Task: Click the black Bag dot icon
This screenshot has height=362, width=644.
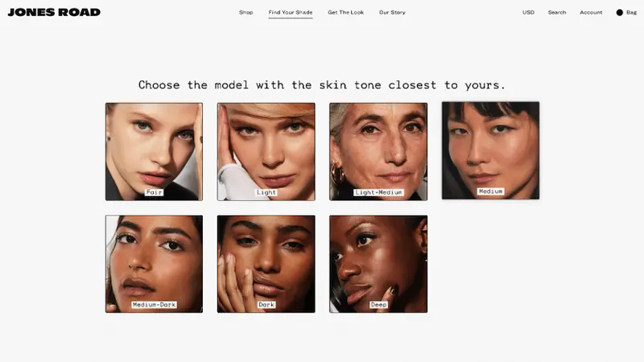Action: coord(619,13)
